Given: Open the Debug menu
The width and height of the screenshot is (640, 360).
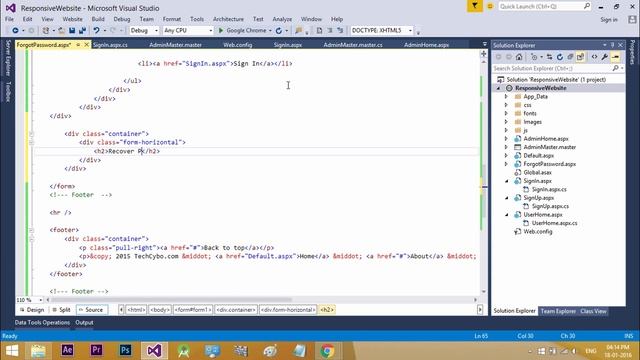Looking at the screenshot, I should (x=122, y=19).
